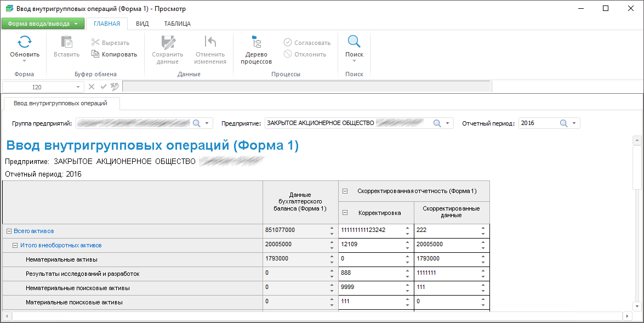The width and height of the screenshot is (644, 323).
Task: Click the formula bar input field
Action: pyautogui.click(x=306, y=87)
